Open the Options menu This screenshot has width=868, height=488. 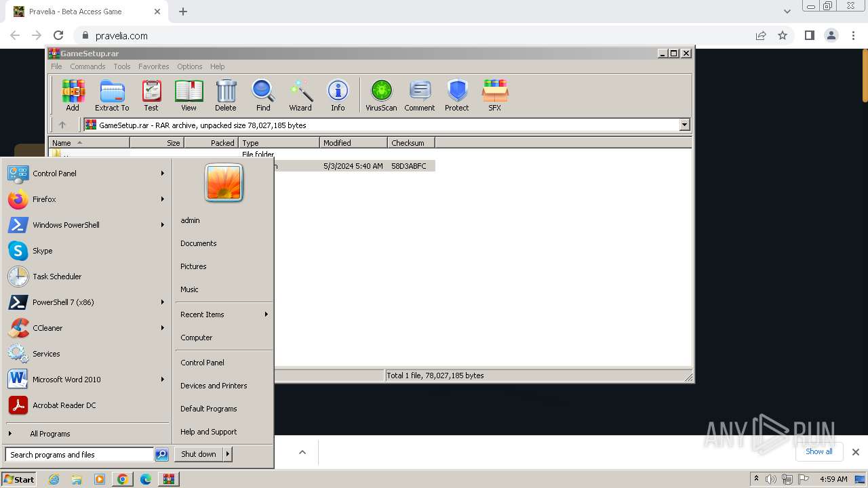tap(190, 66)
